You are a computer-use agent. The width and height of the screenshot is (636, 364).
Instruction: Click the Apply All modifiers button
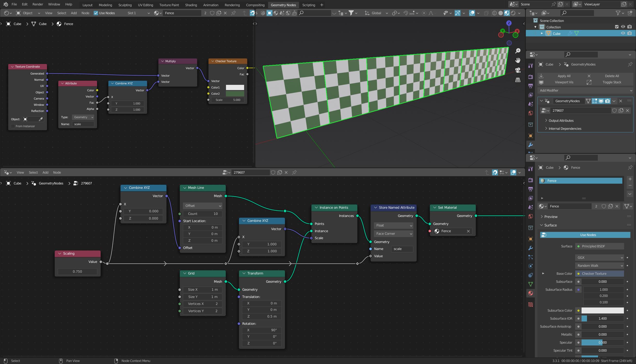point(564,76)
